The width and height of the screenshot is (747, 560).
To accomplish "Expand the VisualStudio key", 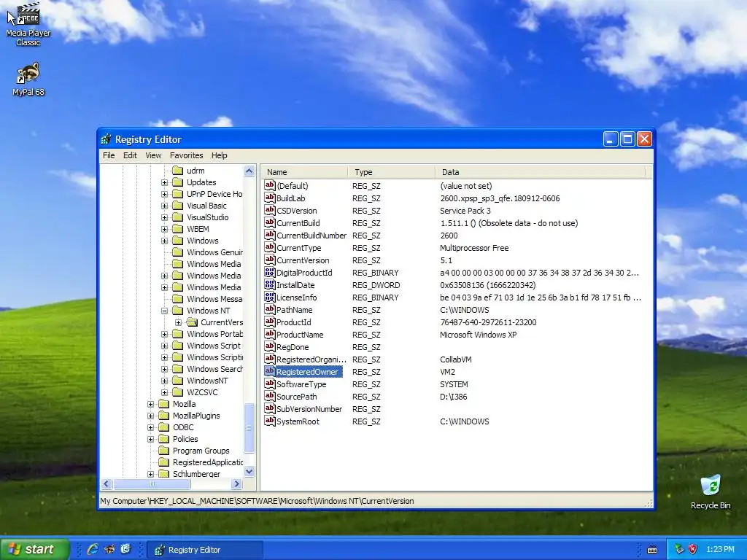I will [x=164, y=217].
